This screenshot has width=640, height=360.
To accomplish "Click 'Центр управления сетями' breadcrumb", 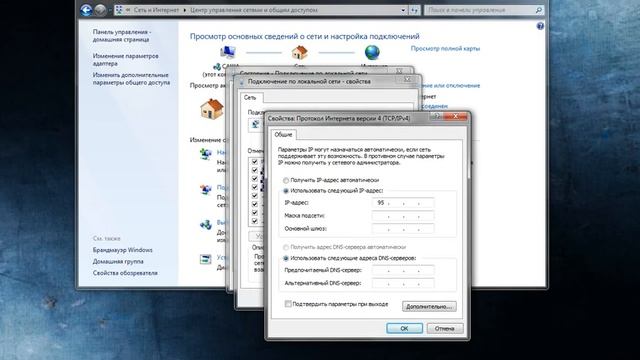I will (x=254, y=10).
